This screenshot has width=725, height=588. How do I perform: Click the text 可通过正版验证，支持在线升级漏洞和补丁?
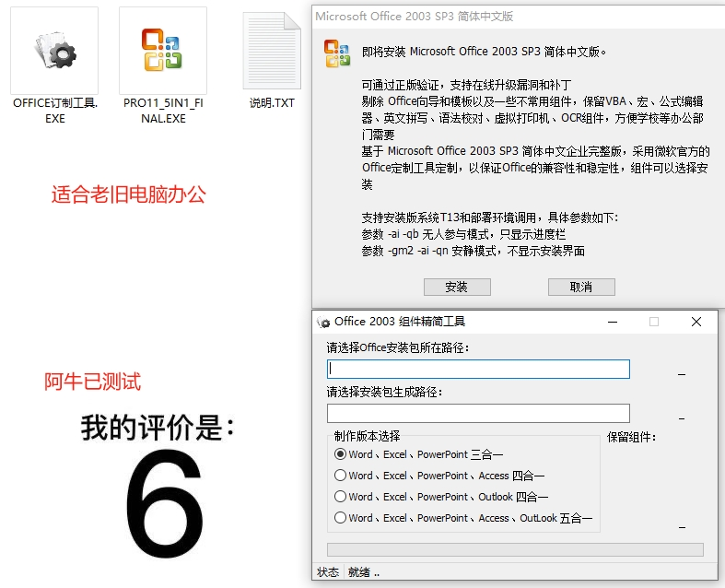(466, 85)
